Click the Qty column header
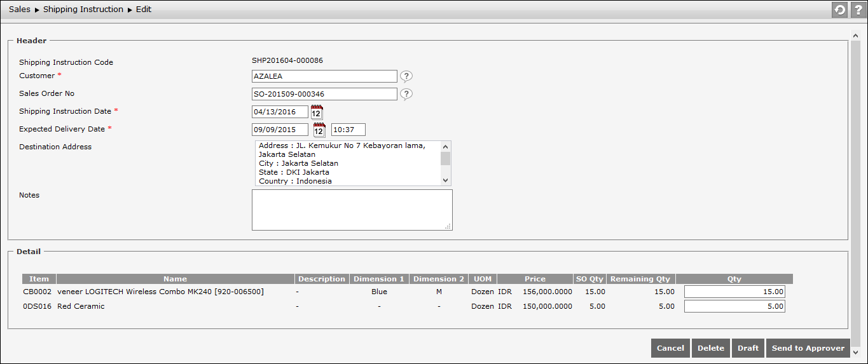Image resolution: width=868 pixels, height=364 pixels. (734, 279)
